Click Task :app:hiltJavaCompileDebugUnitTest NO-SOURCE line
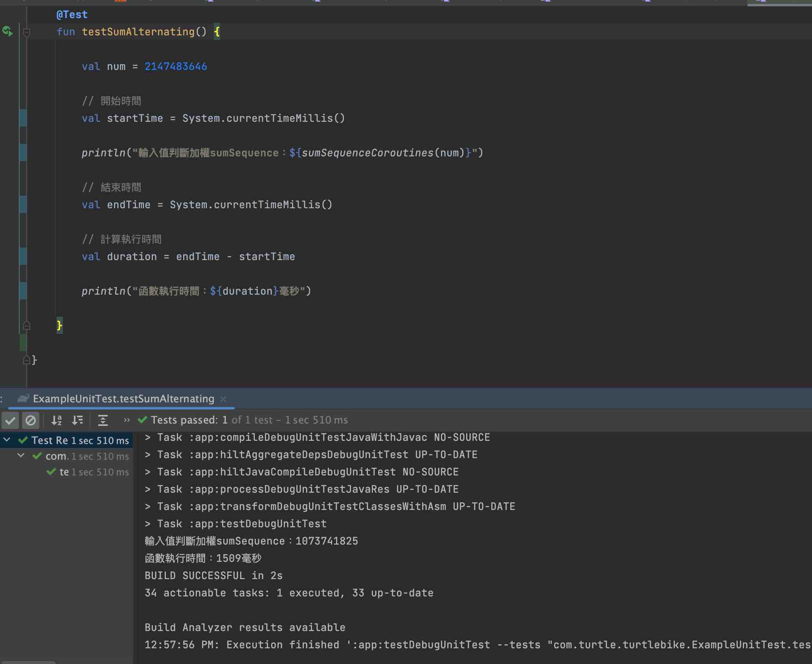812x664 pixels. coord(301,472)
